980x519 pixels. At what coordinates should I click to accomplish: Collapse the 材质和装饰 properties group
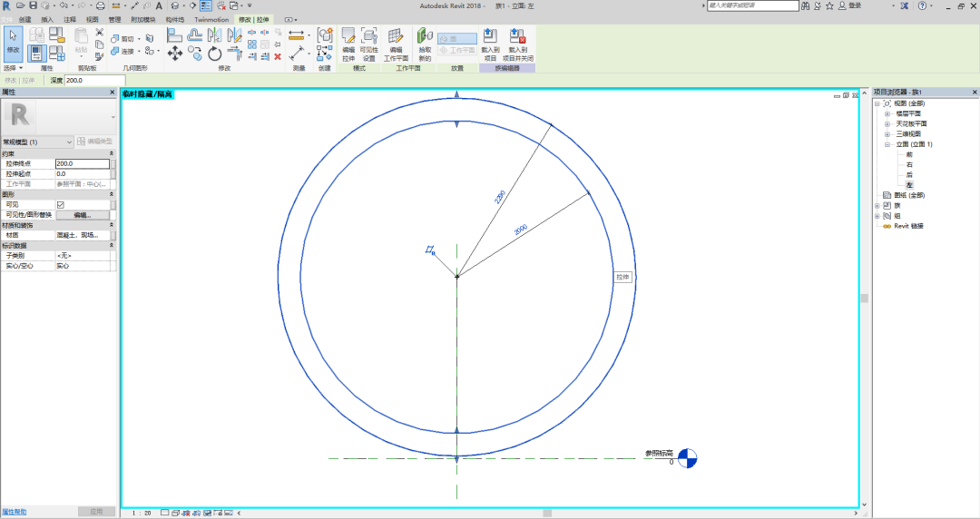(112, 225)
